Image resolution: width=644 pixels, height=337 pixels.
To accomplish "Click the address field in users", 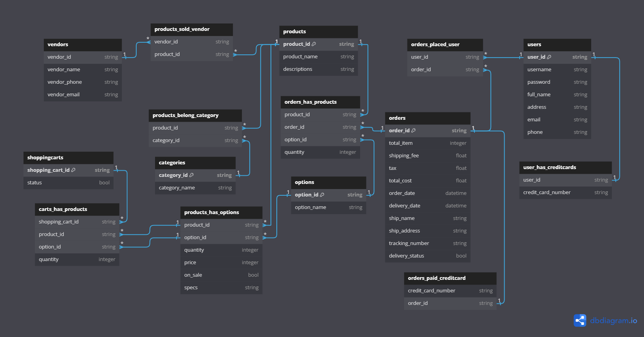I will click(557, 107).
